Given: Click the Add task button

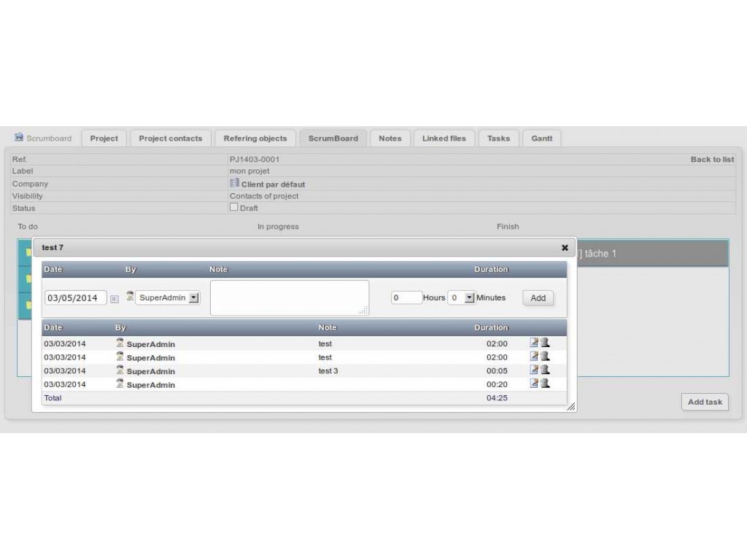Looking at the screenshot, I should [705, 402].
